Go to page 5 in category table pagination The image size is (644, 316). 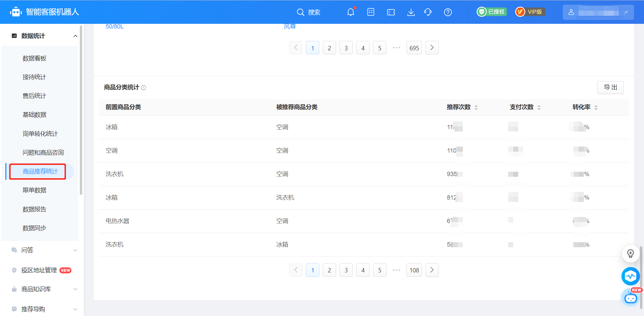point(380,270)
